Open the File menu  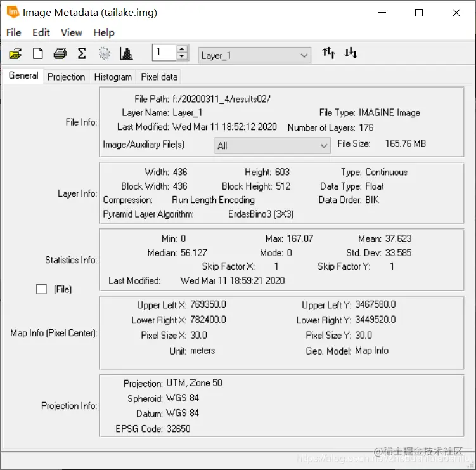(x=14, y=32)
